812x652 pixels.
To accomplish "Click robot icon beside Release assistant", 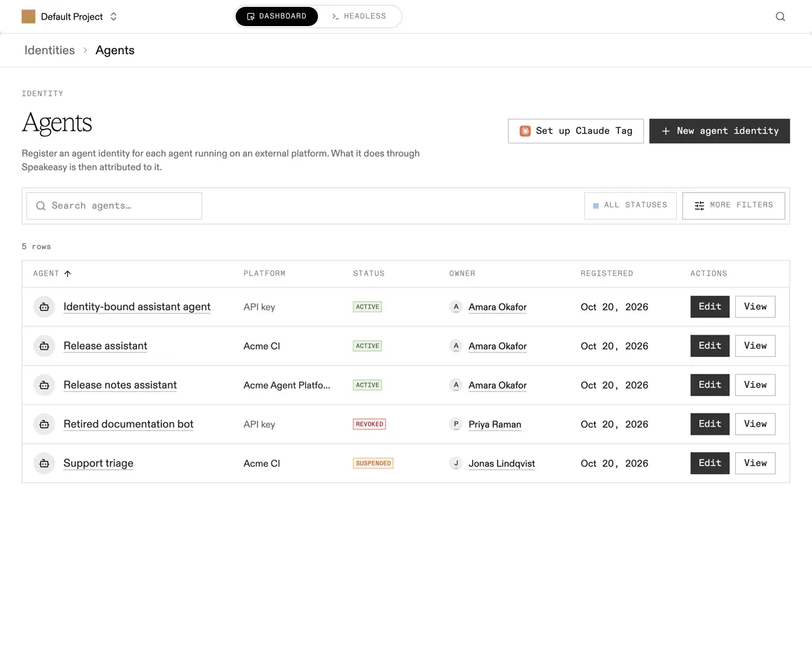I will coord(44,346).
